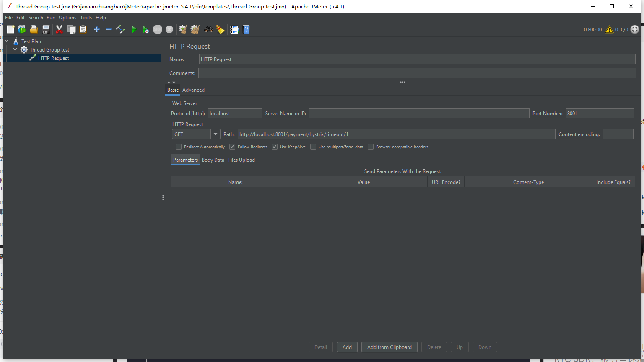The height and width of the screenshot is (362, 644).
Task: Toggle the Use KeepAlive checkbox
Action: tap(275, 147)
